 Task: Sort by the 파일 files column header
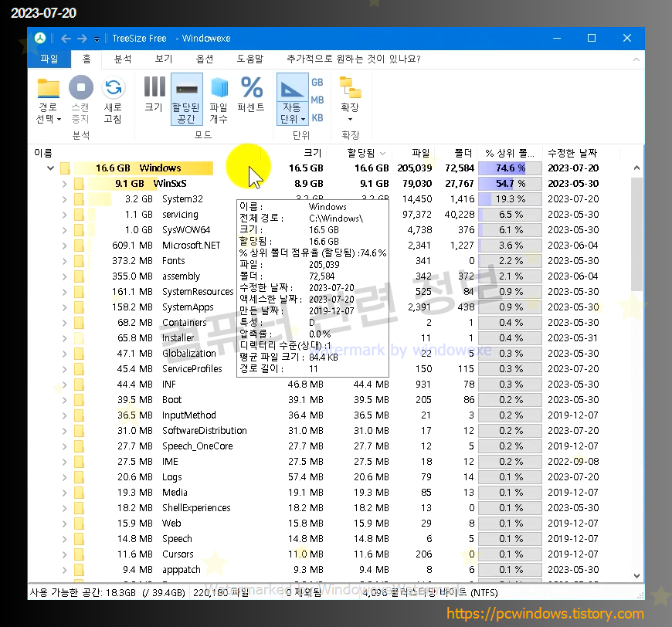tap(421, 153)
